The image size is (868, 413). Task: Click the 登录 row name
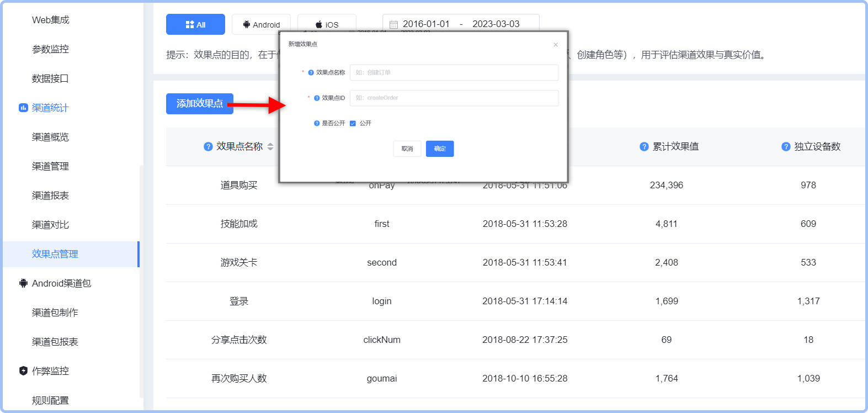coord(239,301)
